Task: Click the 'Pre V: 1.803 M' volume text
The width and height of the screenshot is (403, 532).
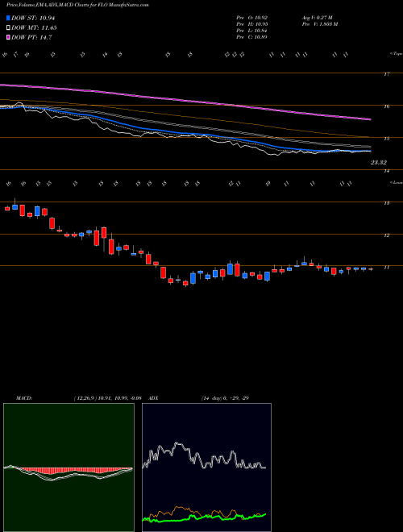Action: (320, 24)
